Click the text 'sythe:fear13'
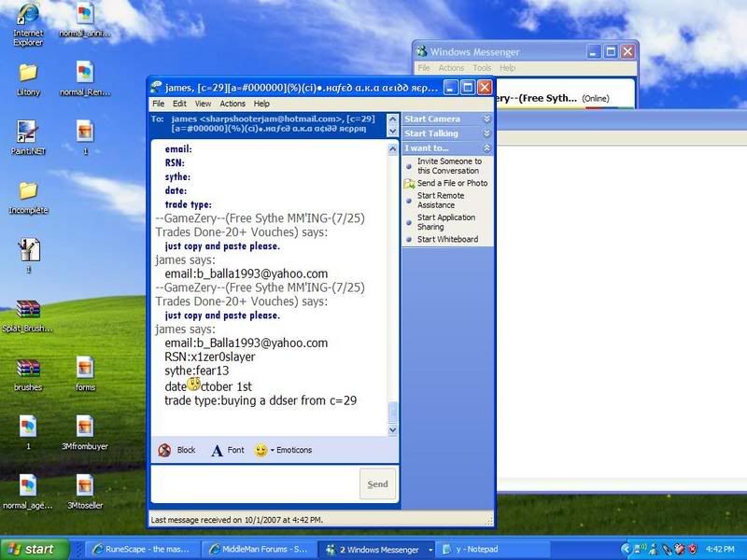The image size is (747, 560). point(197,371)
